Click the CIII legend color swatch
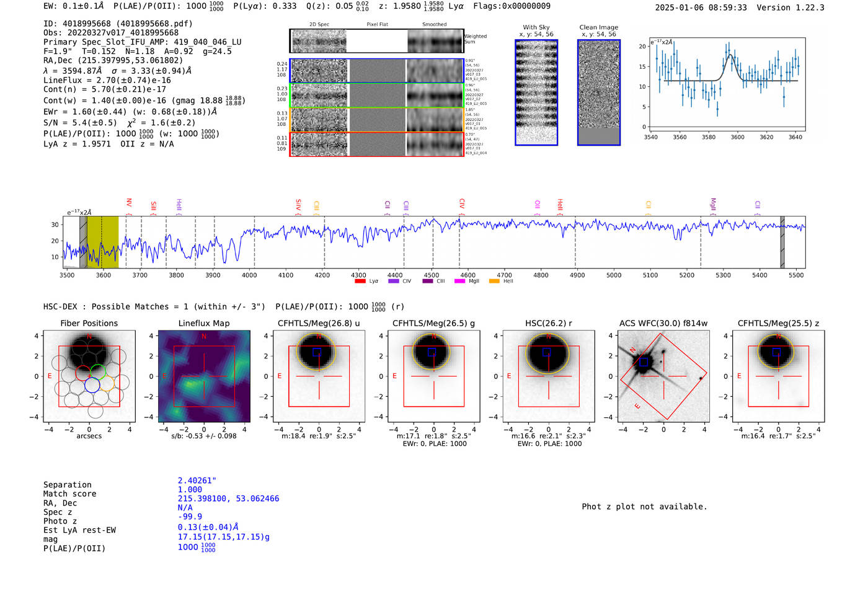This screenshot has height=591, width=868. (428, 281)
